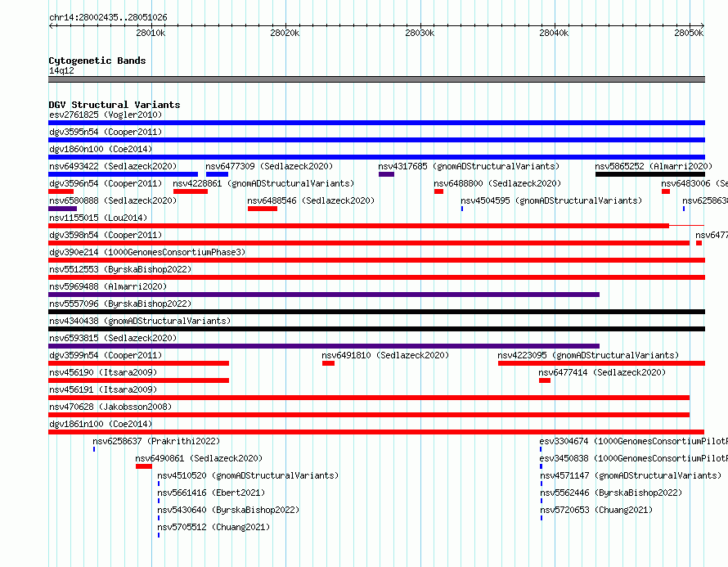The width and height of the screenshot is (728, 567).
Task: Click the chr14:28002435..28051026 coordinate text
Action: tap(108, 17)
